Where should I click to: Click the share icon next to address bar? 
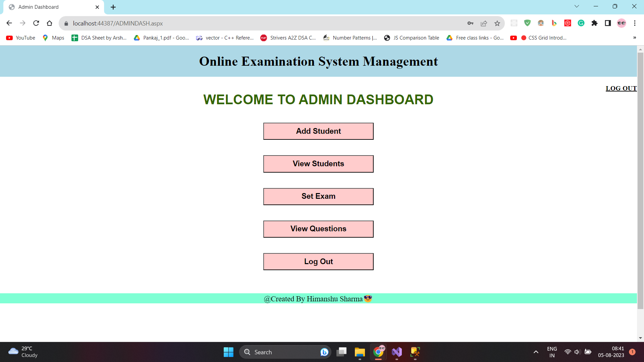484,23
